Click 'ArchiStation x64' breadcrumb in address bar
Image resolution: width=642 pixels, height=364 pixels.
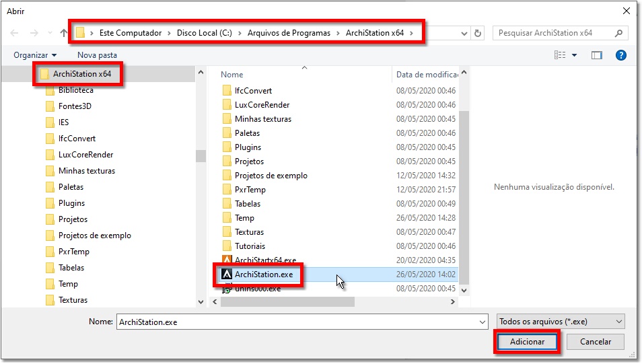click(375, 33)
